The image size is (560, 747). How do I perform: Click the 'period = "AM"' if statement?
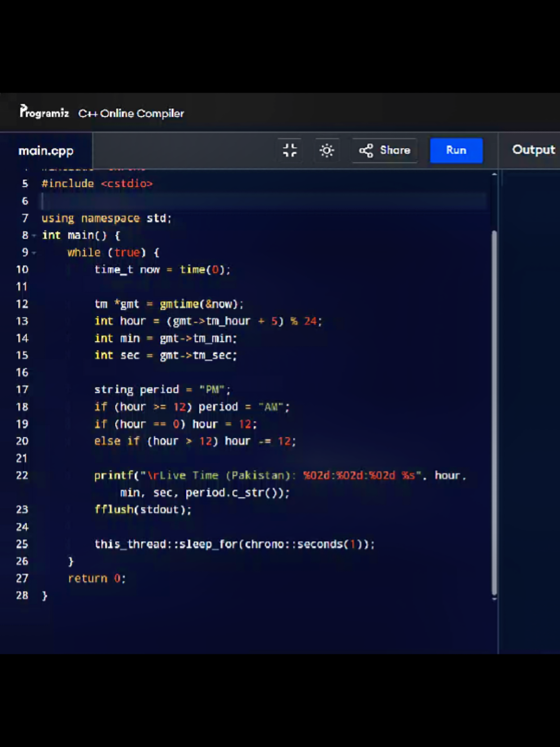(x=192, y=407)
